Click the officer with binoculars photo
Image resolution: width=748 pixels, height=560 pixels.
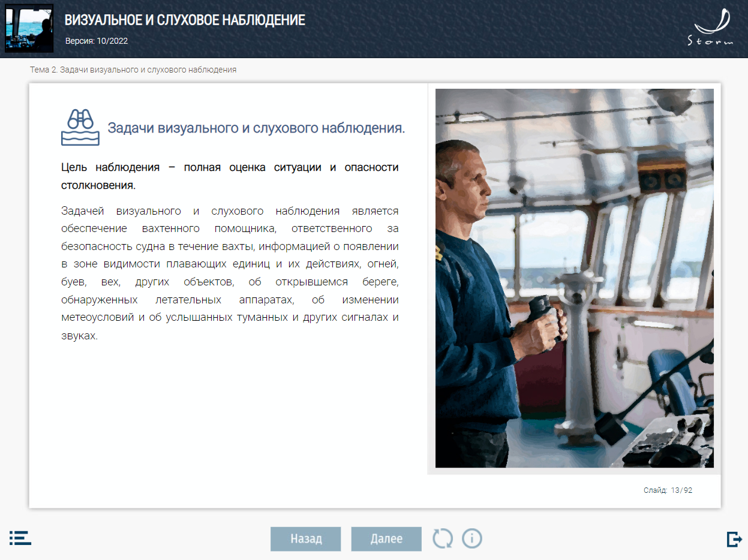pyautogui.click(x=575, y=278)
